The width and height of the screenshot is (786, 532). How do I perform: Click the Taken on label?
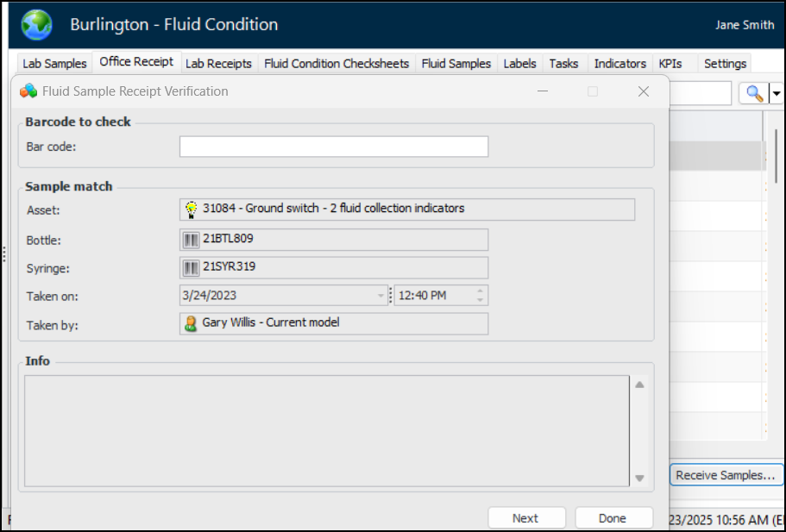click(x=52, y=297)
